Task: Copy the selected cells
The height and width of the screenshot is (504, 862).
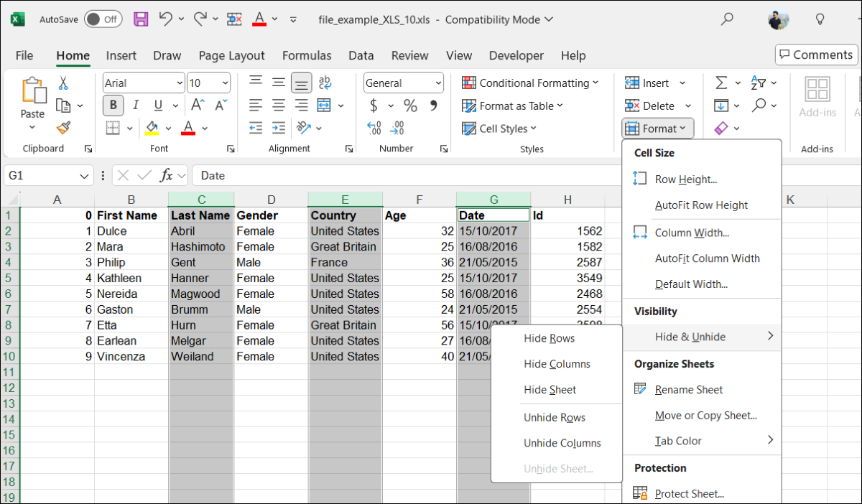Action: [x=63, y=106]
